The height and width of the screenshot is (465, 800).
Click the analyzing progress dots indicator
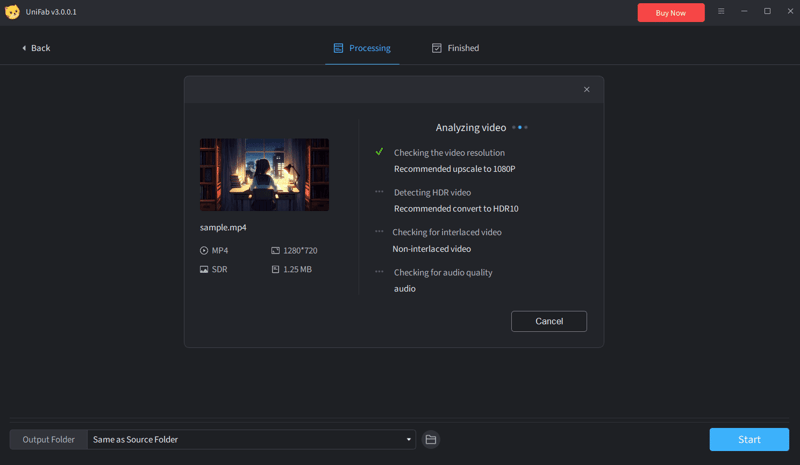520,128
